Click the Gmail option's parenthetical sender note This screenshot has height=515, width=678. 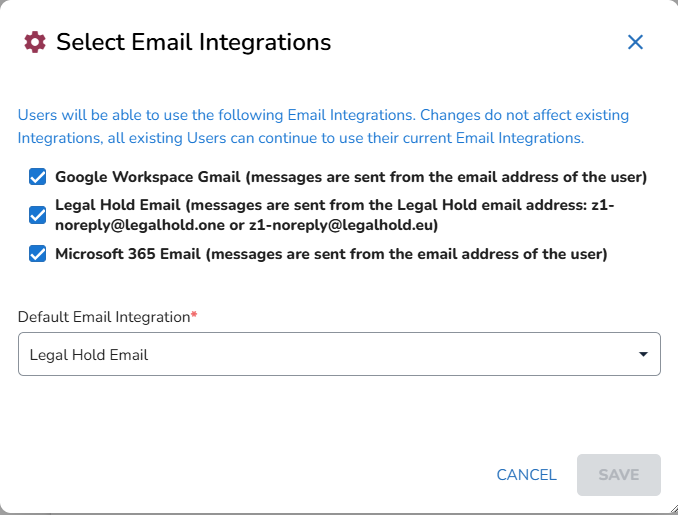(x=446, y=177)
